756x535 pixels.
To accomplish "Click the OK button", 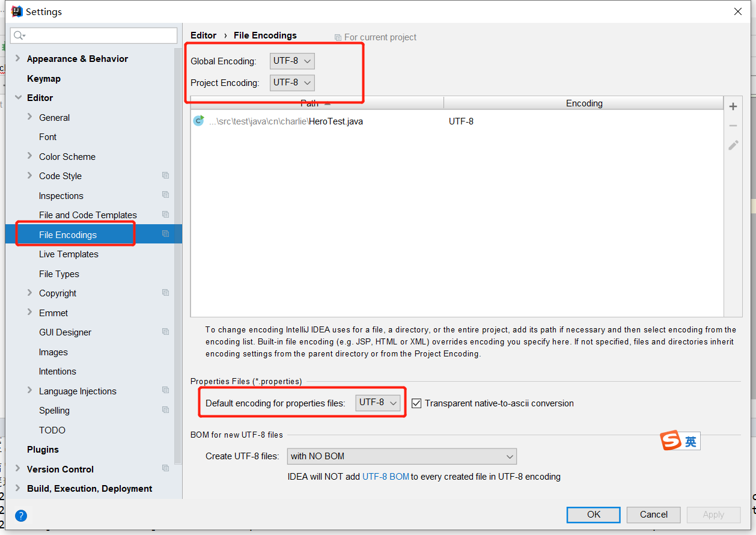I will (x=594, y=515).
